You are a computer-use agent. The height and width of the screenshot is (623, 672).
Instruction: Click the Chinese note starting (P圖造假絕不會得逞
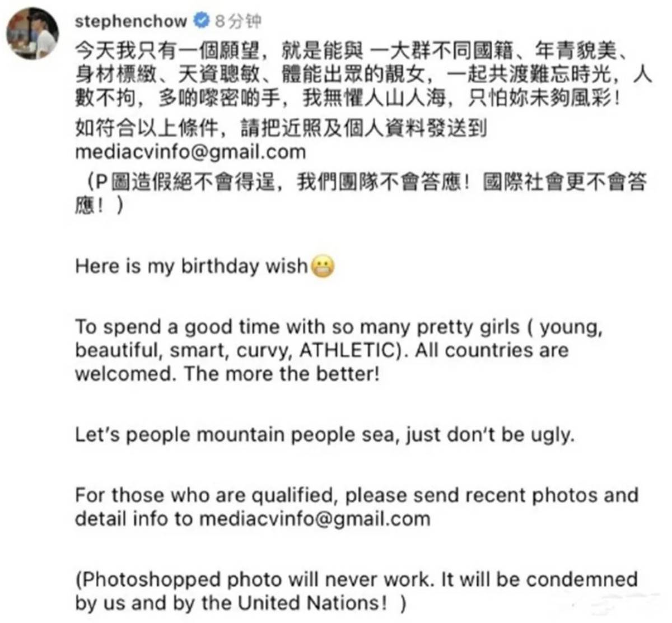tap(361, 194)
